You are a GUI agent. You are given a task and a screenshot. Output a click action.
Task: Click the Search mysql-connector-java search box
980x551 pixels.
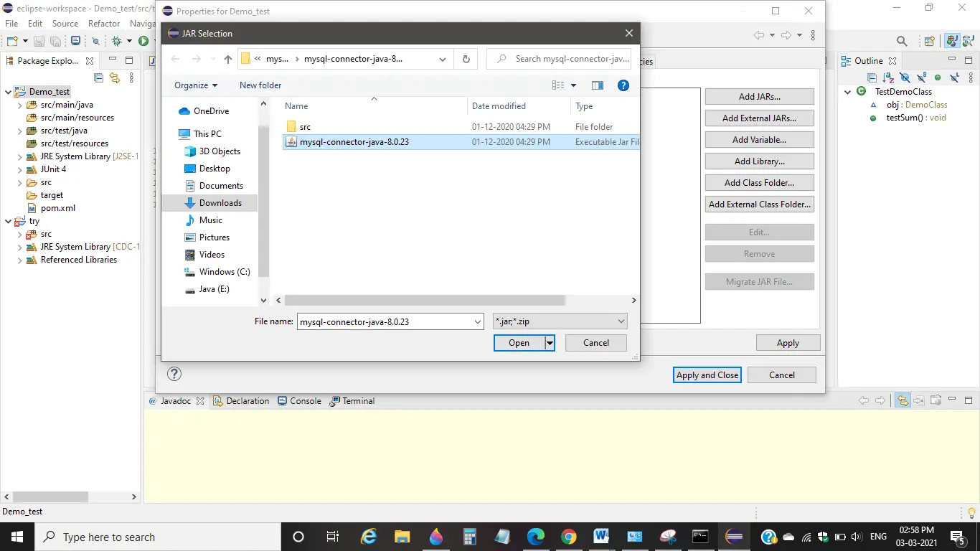click(559, 59)
